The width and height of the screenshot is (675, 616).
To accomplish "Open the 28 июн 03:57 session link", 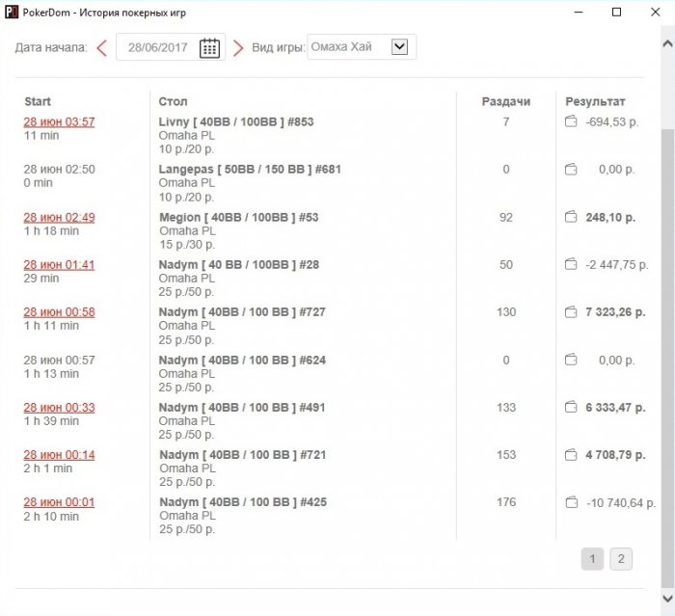I will (59, 121).
